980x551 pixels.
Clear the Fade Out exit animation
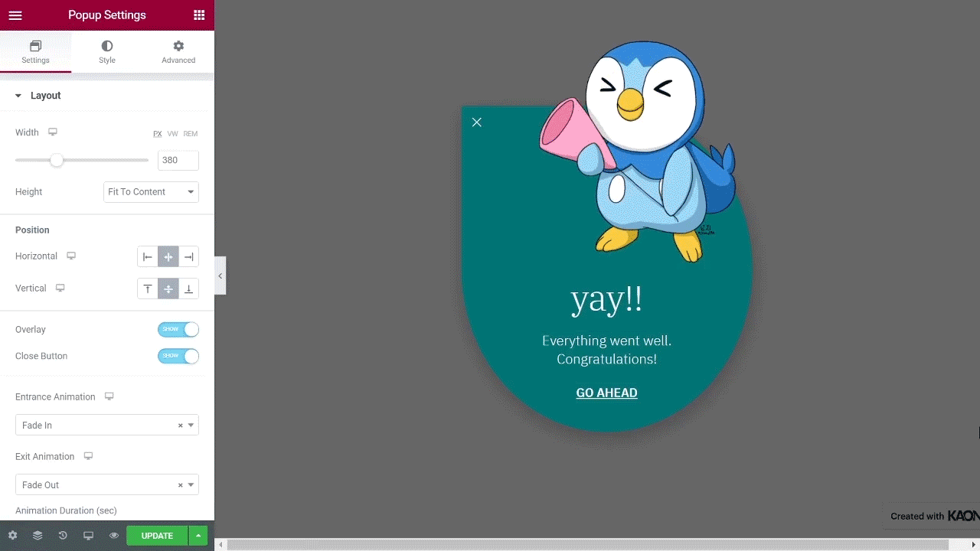point(181,485)
